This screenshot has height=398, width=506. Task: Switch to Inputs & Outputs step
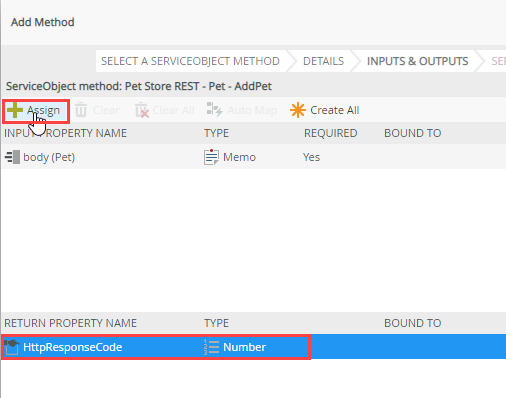coord(417,61)
